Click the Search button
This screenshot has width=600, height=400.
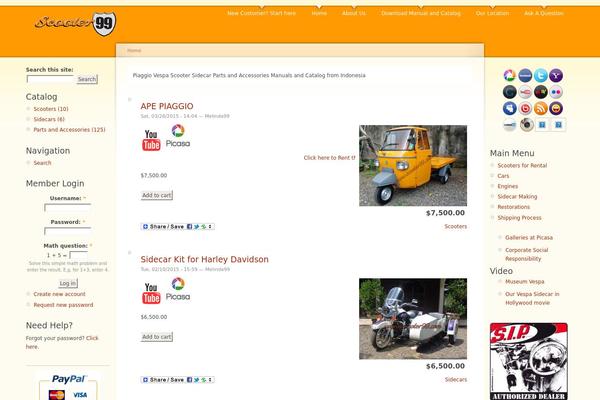[87, 79]
